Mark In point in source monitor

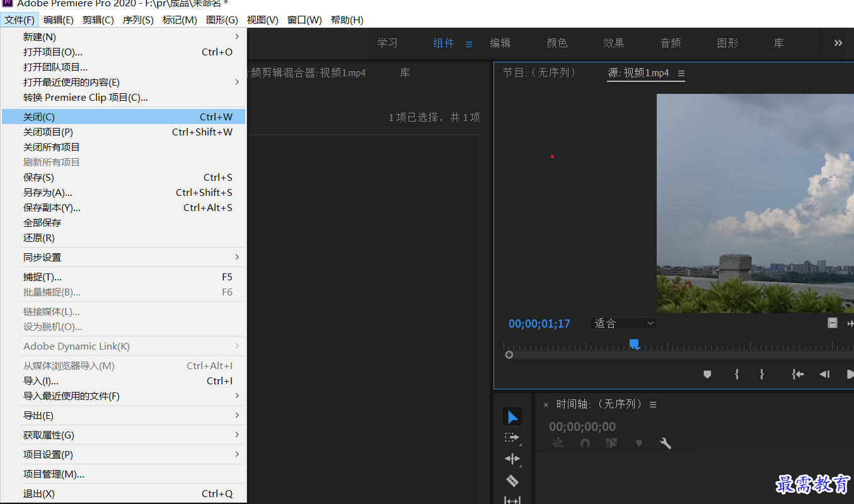coord(736,374)
